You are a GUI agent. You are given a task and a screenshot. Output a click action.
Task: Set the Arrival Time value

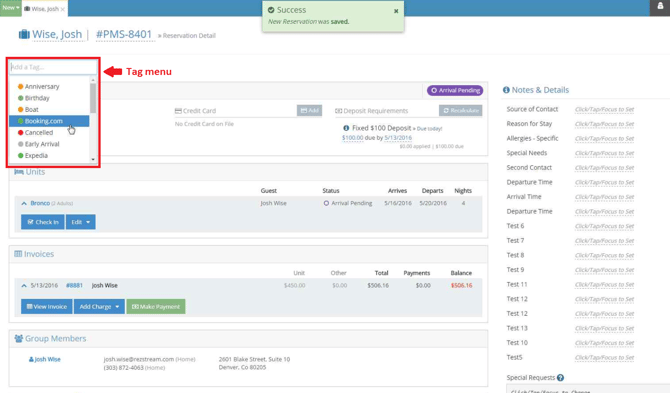(x=604, y=197)
